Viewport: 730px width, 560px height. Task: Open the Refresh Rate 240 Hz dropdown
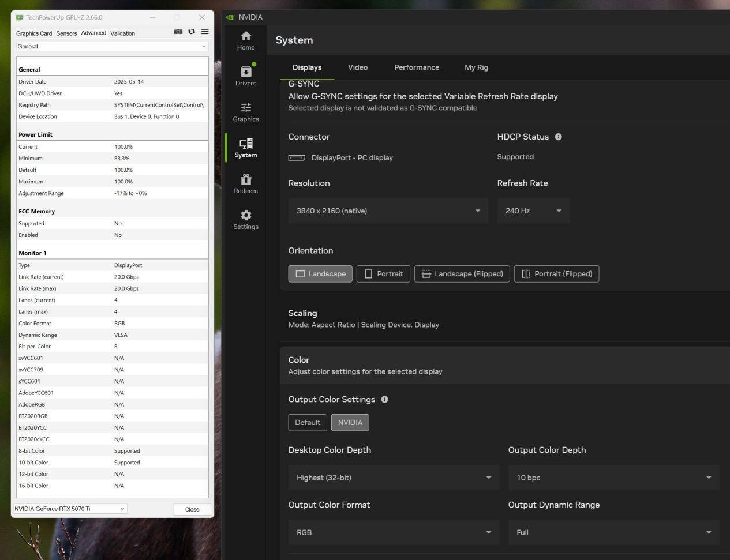[x=533, y=211]
